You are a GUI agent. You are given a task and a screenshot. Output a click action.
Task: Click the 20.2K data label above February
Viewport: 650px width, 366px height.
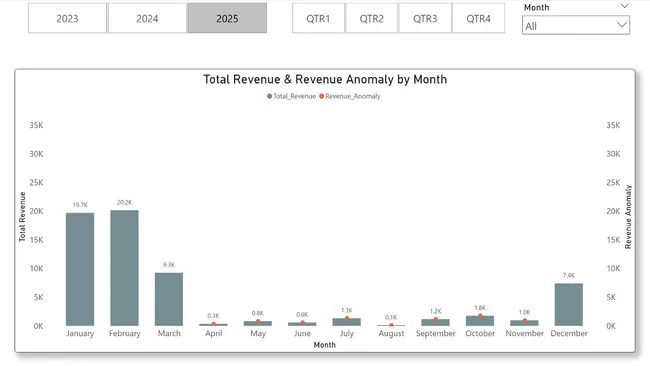pyautogui.click(x=124, y=202)
